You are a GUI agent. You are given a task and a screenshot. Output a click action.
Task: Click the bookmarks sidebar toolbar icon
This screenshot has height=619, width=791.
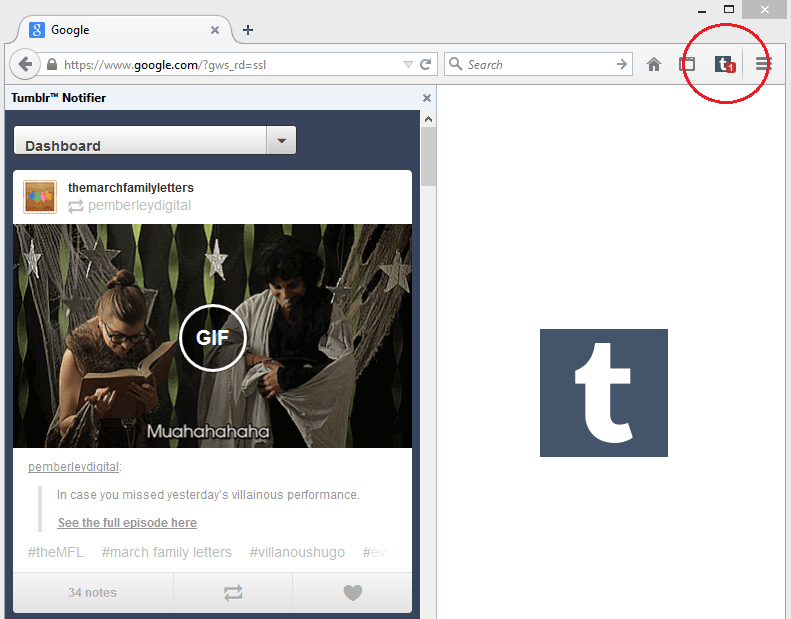687,65
